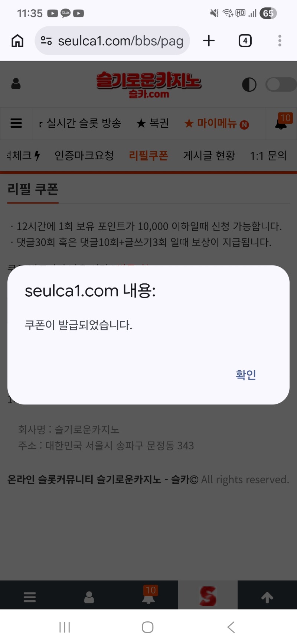The image size is (297, 644).
Task: Tap seulca1.com URL address field
Action: click(112, 40)
